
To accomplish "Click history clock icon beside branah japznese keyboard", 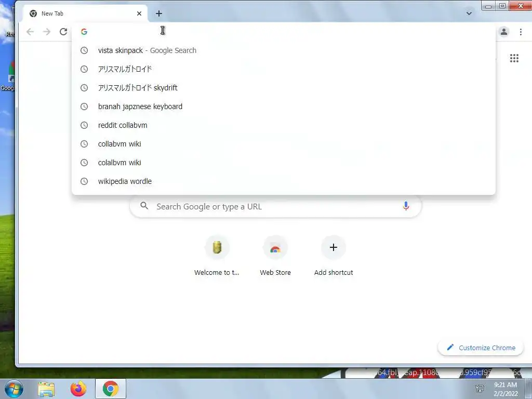I will click(84, 107).
